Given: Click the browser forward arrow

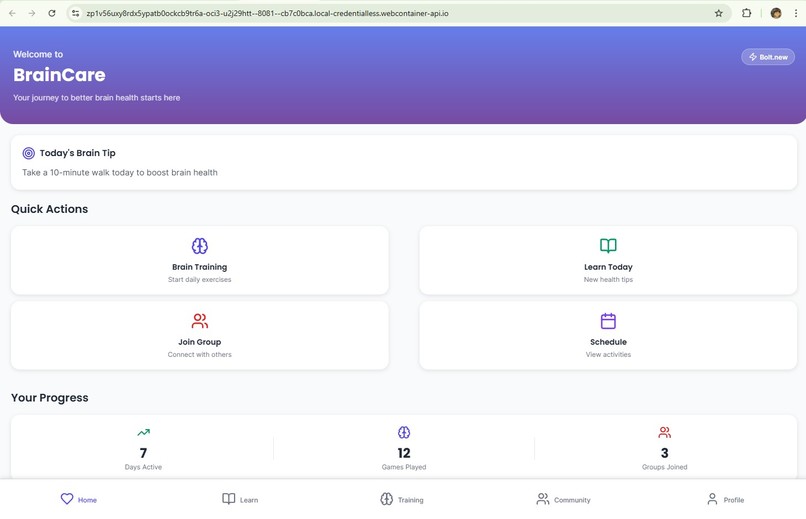Looking at the screenshot, I should click(32, 13).
